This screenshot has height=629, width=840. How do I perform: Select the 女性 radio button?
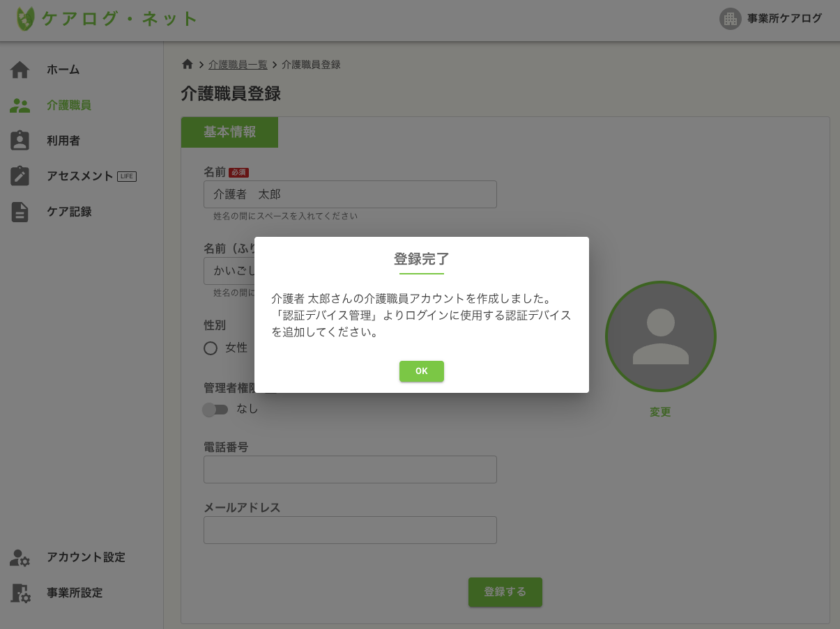pos(211,348)
